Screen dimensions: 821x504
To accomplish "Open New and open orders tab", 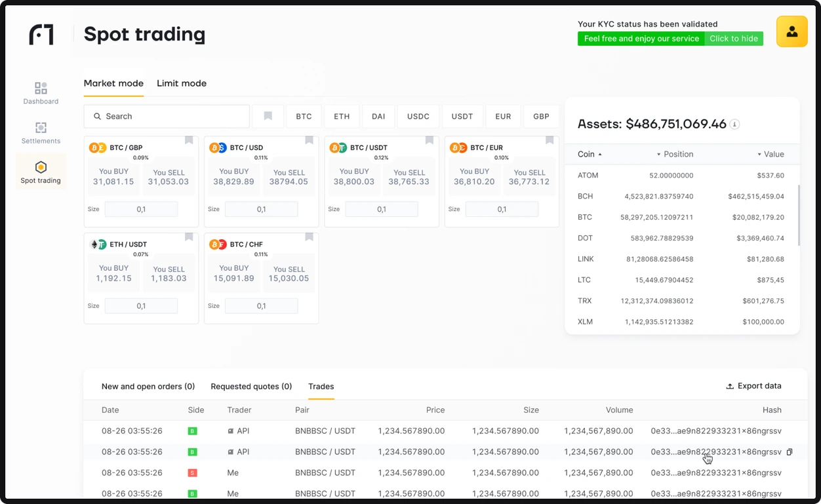I will pyautogui.click(x=148, y=386).
